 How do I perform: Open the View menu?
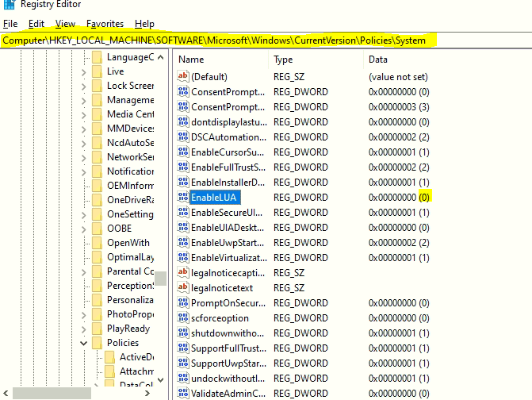pyautogui.click(x=65, y=24)
